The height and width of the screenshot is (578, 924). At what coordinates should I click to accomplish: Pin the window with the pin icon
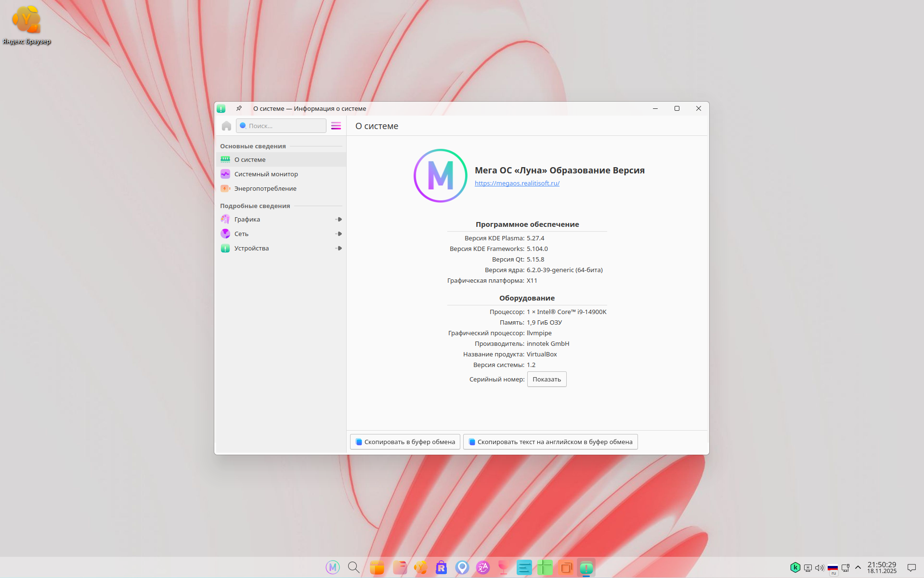[239, 108]
